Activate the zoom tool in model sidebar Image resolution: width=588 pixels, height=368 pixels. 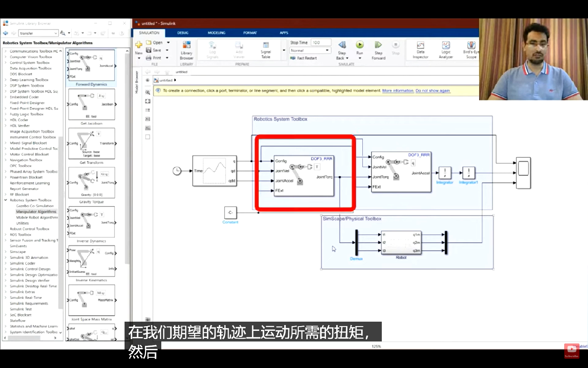pos(147,92)
